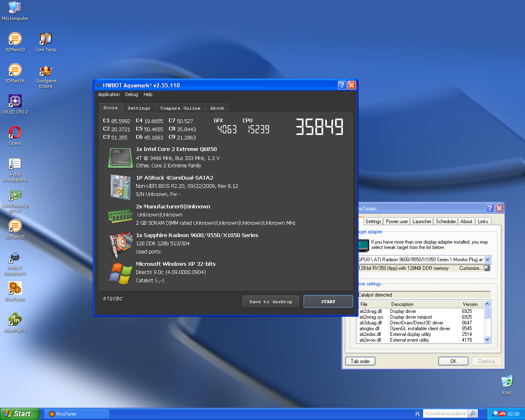
Task: Click the magnifier icon in system tray
Action: [x=495, y=414]
